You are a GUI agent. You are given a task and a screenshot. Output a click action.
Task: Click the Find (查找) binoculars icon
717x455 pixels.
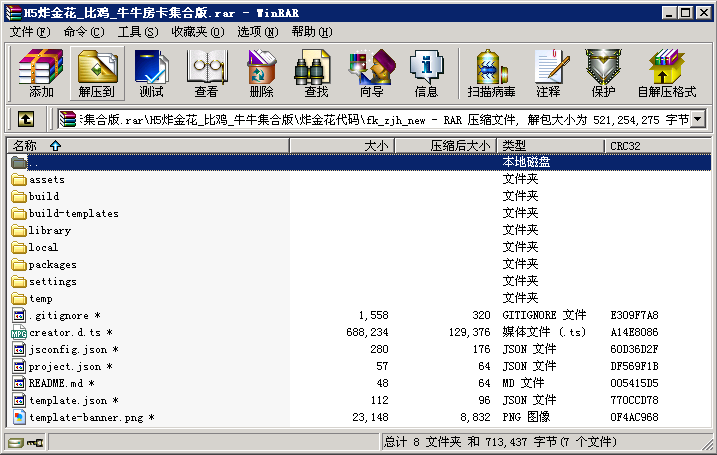tap(316, 73)
